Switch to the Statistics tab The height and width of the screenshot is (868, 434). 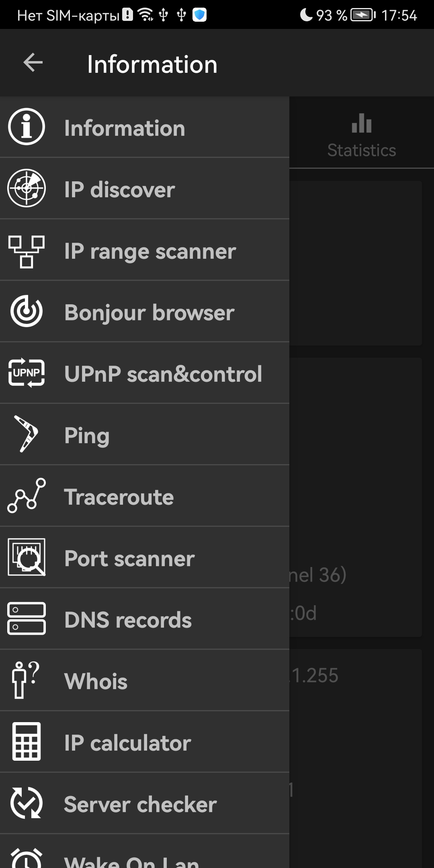pos(361,137)
